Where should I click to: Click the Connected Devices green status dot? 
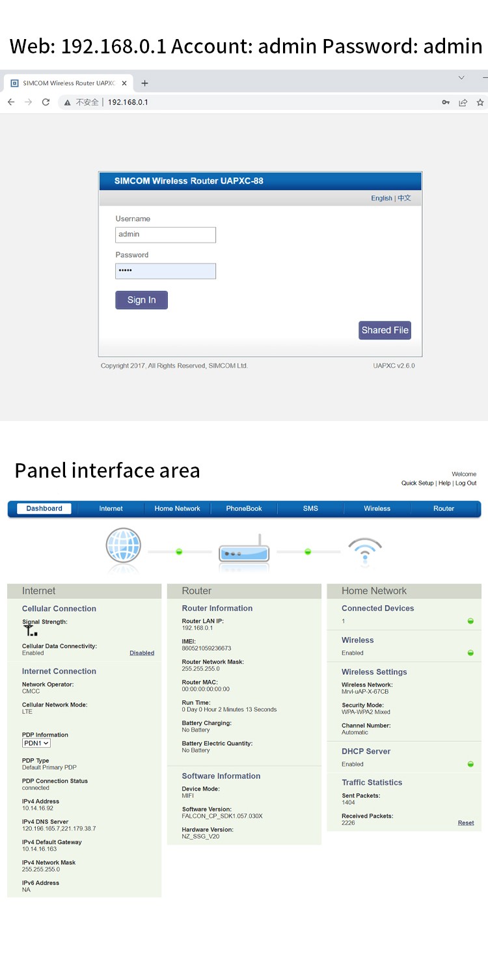pyautogui.click(x=470, y=621)
